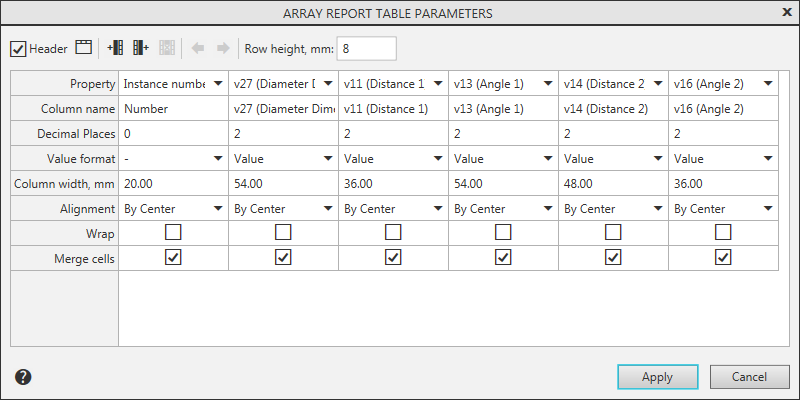The width and height of the screenshot is (800, 400).
Task: Click the 54.00 column width cell for v27
Action: pos(283,184)
